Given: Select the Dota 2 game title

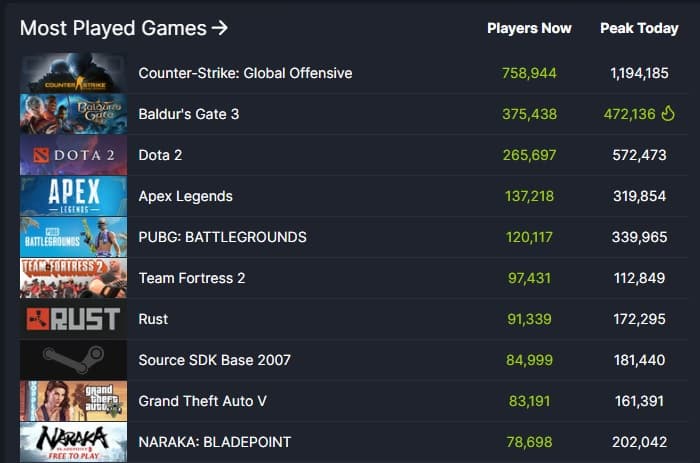Looking at the screenshot, I should coord(160,155).
